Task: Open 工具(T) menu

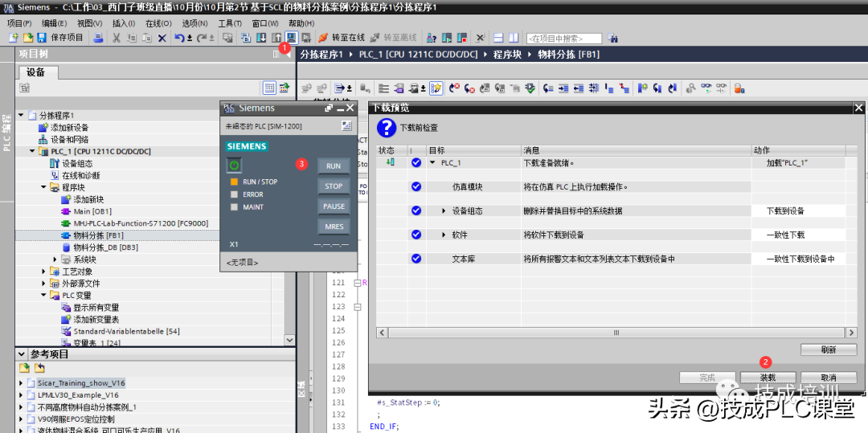Action: tap(230, 23)
